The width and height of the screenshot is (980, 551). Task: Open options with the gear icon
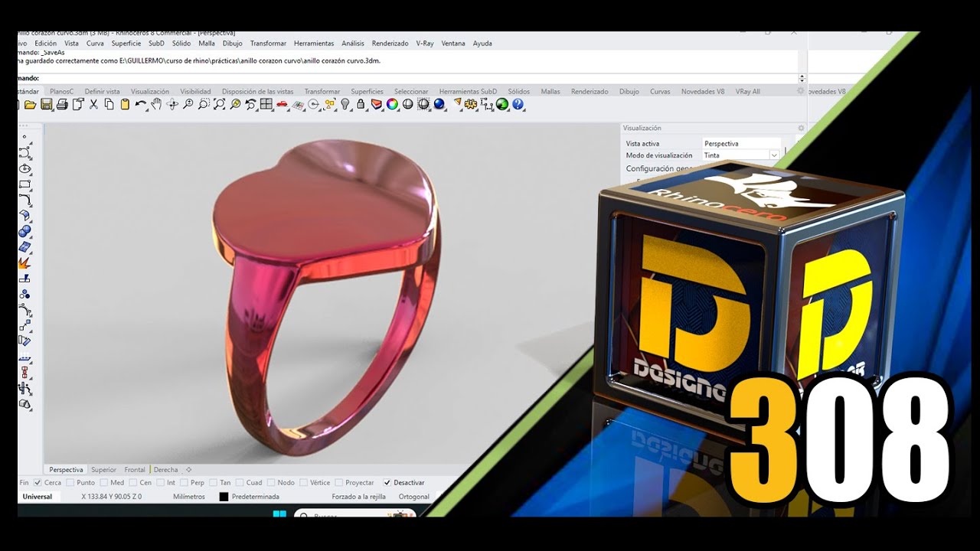click(x=471, y=104)
